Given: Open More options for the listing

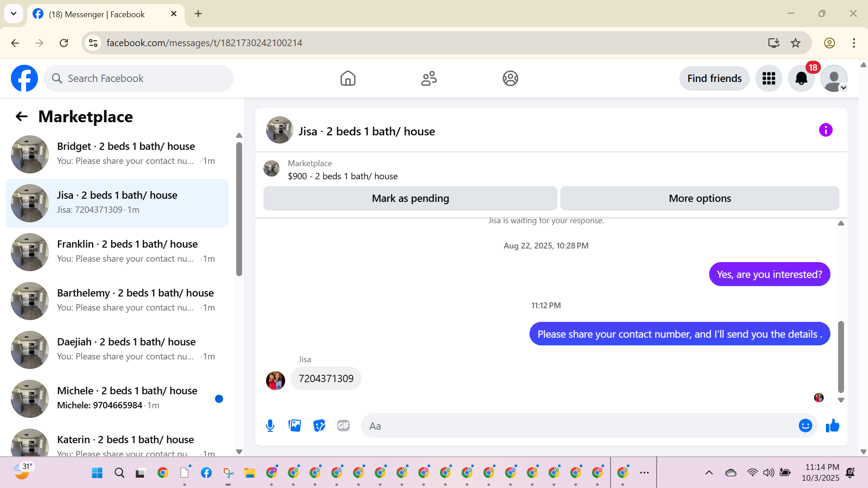Looking at the screenshot, I should [x=700, y=198].
